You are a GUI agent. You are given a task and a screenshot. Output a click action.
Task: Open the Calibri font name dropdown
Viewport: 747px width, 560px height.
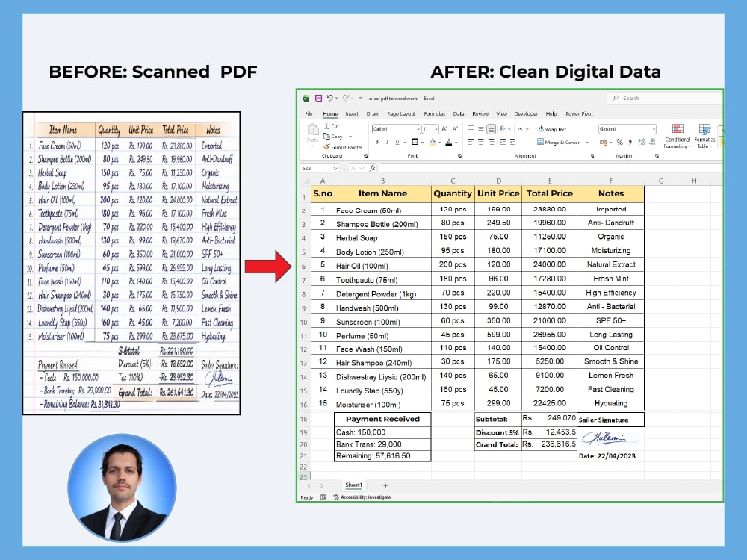(418, 129)
